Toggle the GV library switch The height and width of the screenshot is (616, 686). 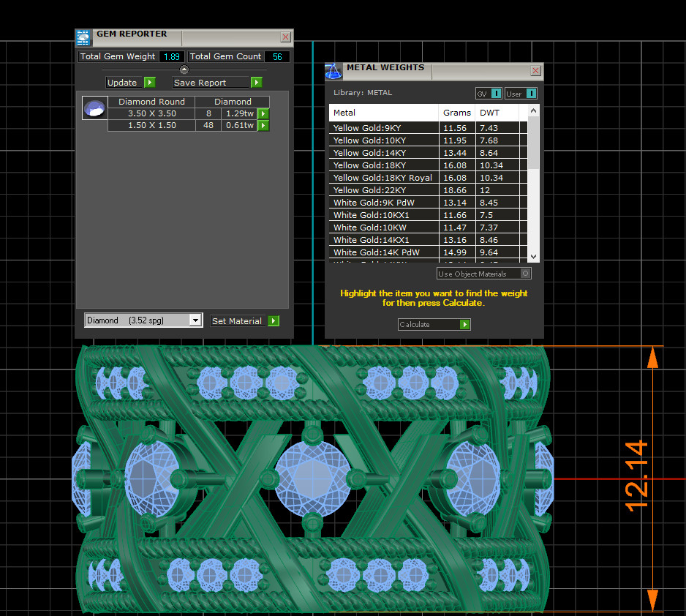[x=496, y=94]
